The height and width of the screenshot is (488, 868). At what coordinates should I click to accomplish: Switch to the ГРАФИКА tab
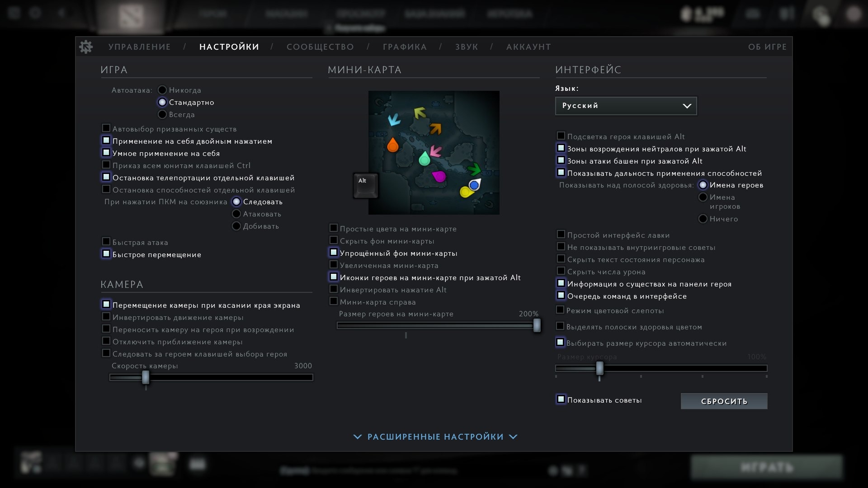pos(405,47)
